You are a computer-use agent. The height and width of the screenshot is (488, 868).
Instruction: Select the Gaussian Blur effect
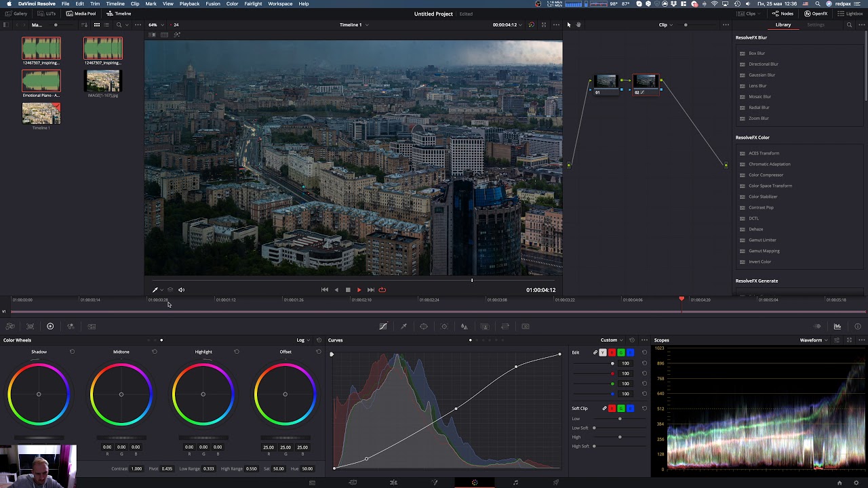point(762,75)
